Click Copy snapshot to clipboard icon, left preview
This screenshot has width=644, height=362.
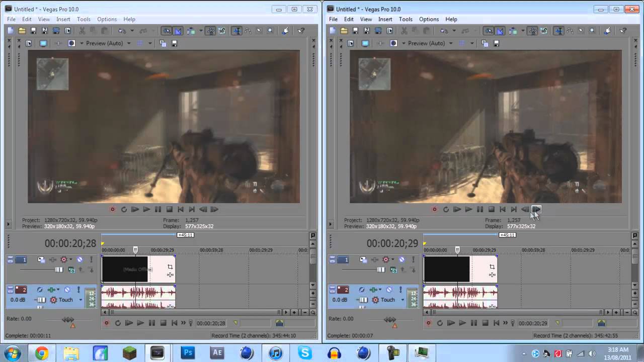[163, 43]
